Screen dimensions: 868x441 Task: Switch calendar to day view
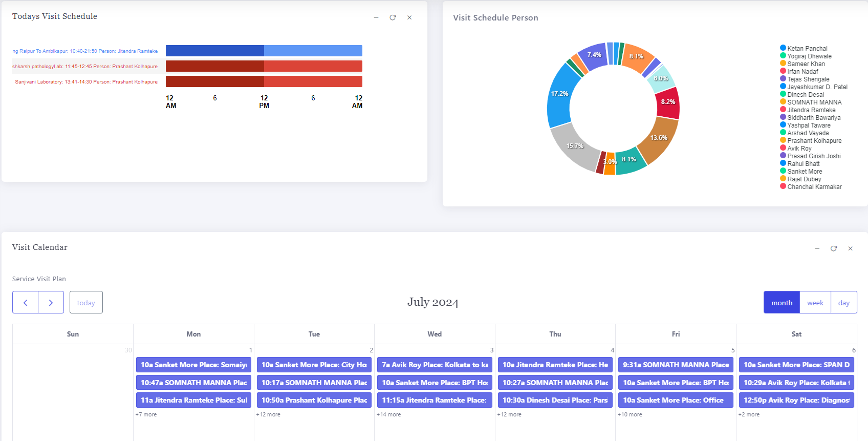[844, 303]
